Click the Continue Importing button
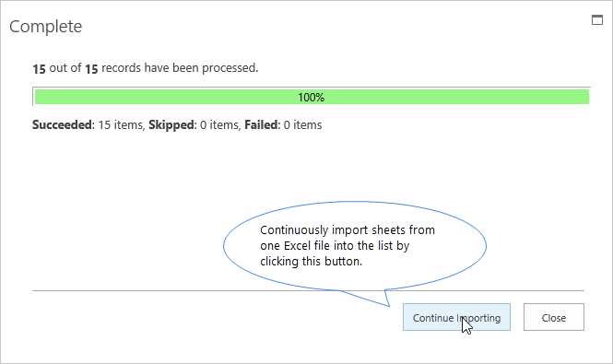 click(x=456, y=317)
